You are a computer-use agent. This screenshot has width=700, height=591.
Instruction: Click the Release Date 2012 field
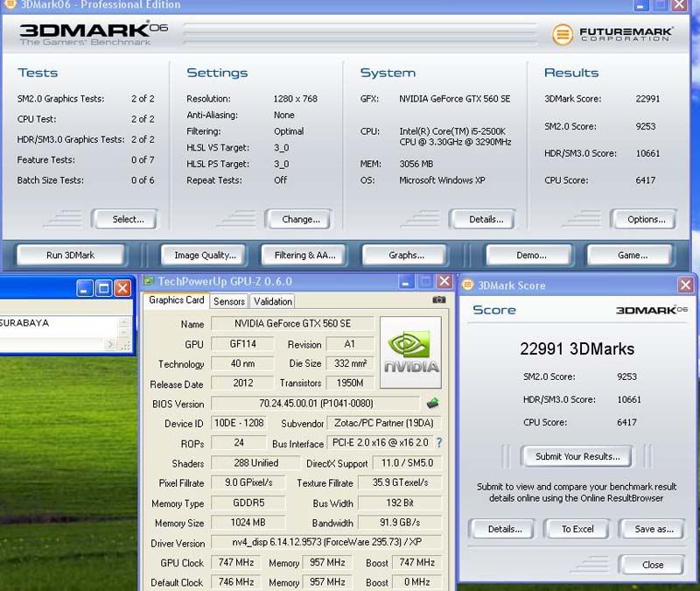click(x=242, y=383)
